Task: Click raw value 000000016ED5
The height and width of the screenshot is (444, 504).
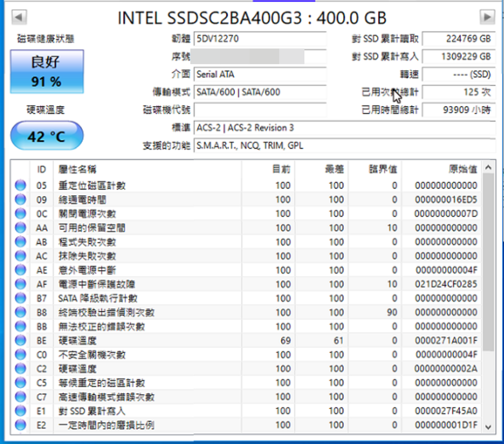Action: [x=446, y=200]
